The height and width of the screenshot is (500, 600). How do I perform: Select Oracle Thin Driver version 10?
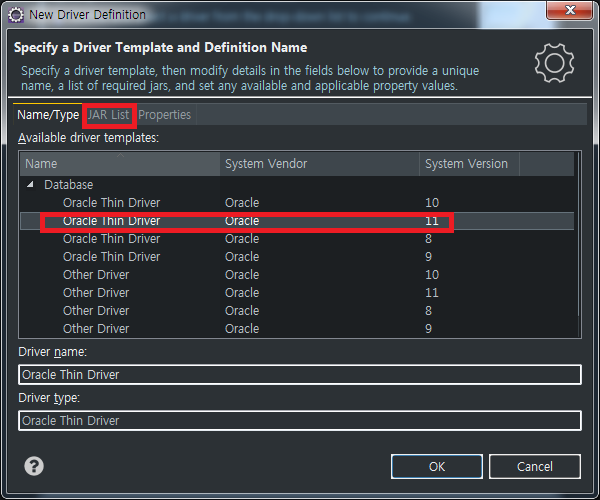pyautogui.click(x=297, y=203)
